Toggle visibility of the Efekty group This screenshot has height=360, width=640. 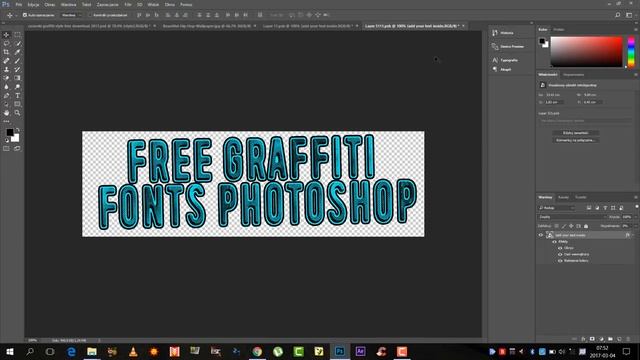[x=554, y=242]
